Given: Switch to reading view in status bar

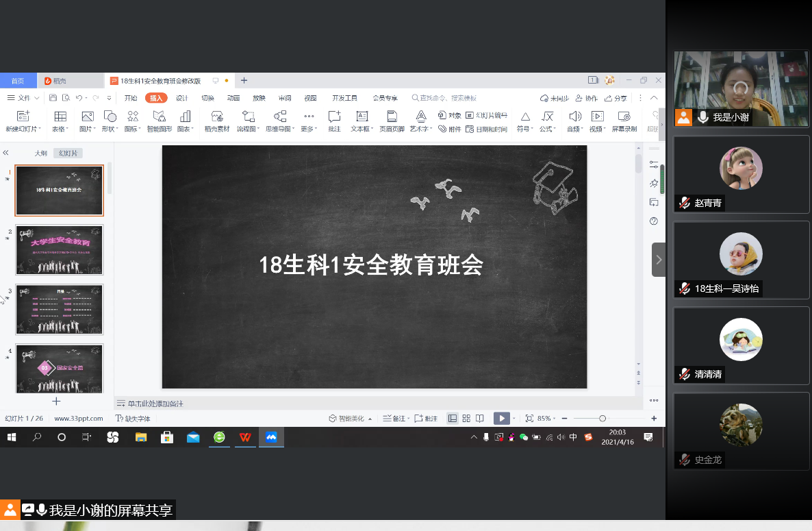Looking at the screenshot, I should [480, 418].
